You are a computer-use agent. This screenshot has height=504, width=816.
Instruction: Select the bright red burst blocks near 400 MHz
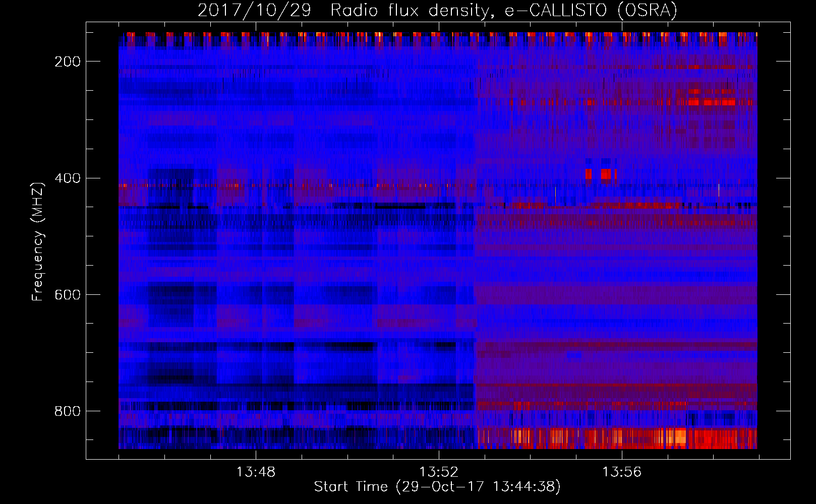click(601, 174)
